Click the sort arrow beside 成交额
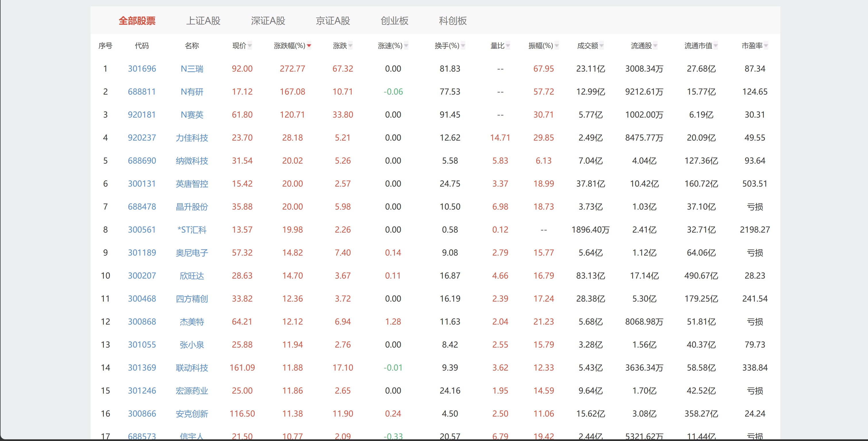 coord(602,45)
